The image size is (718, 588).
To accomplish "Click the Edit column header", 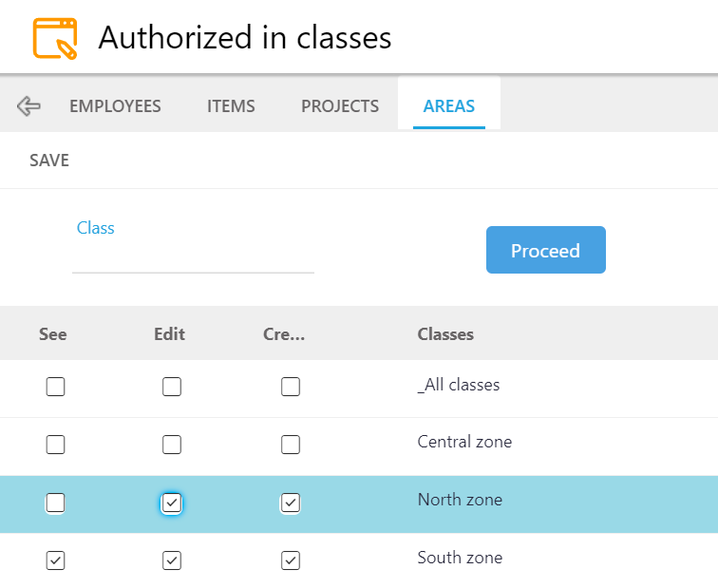I will point(169,333).
